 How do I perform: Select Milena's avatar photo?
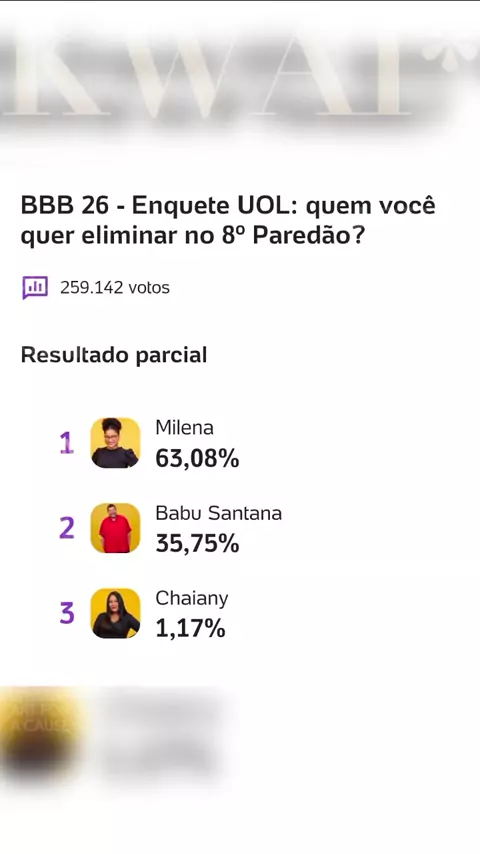[x=115, y=443]
